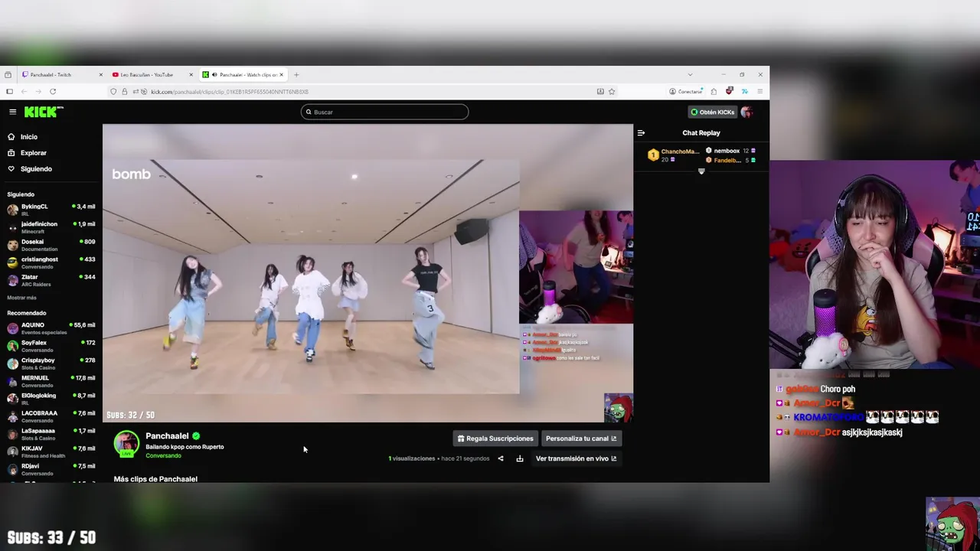
Task: Open cristianghost channel in sidebar
Action: (51, 262)
